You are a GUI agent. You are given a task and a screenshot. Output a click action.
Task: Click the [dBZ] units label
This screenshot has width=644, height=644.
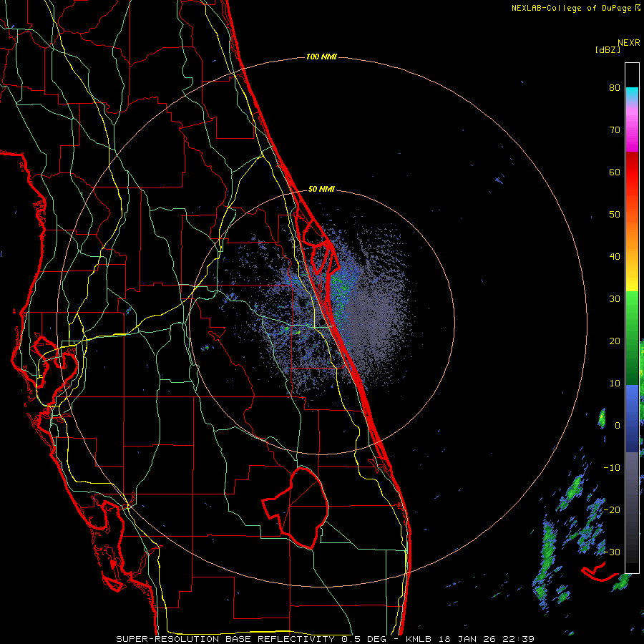click(608, 49)
